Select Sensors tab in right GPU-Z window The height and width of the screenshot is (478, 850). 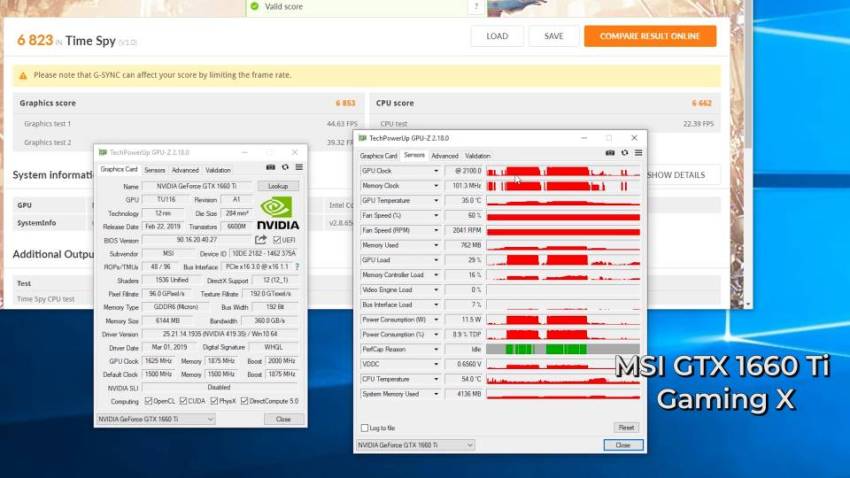[414, 155]
